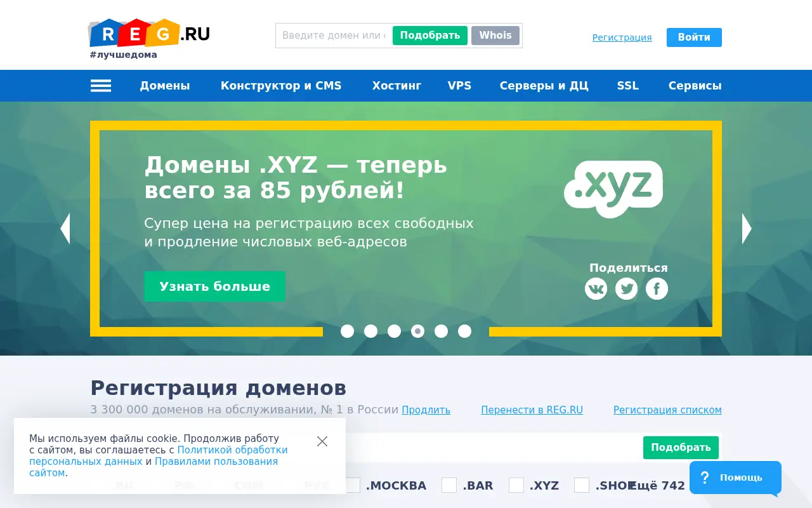Open the Помощь help widget
This screenshot has height=508, width=812.
click(735, 478)
